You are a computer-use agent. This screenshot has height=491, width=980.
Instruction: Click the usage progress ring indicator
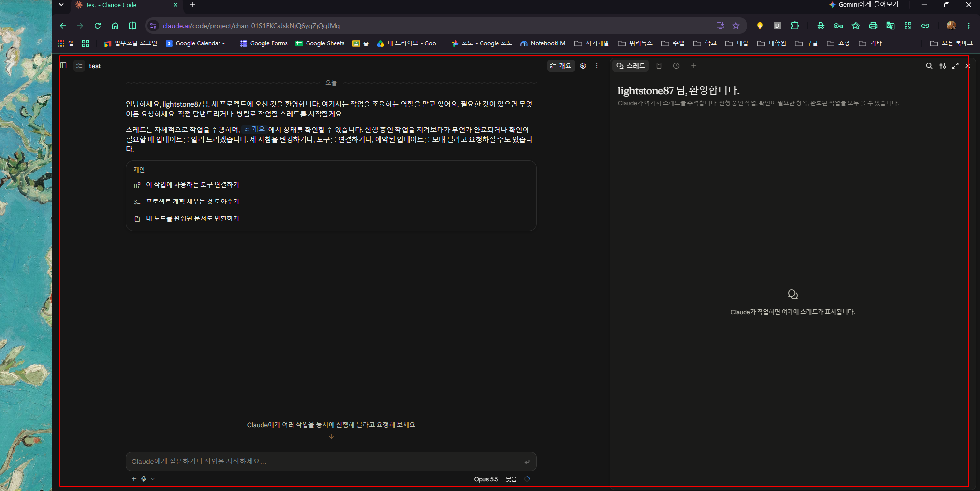527,479
